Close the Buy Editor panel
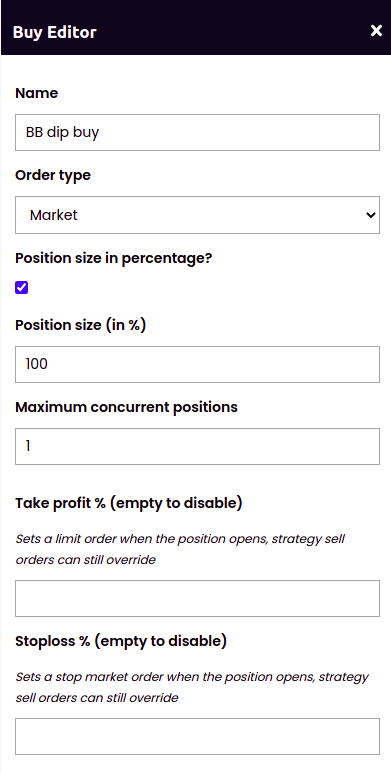The height and width of the screenshot is (773, 391). point(376,31)
